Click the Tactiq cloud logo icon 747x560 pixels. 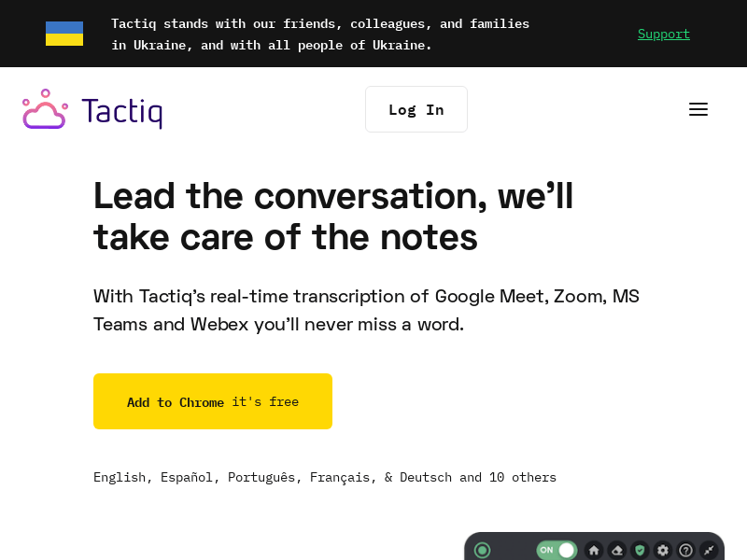click(x=45, y=109)
